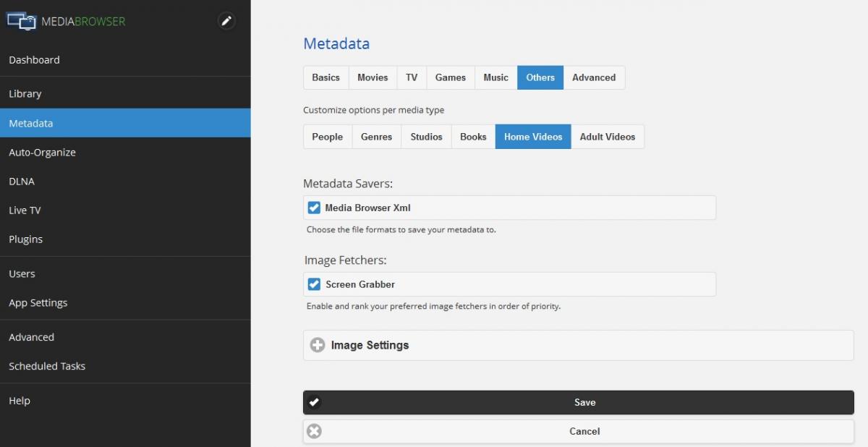Click the pencil edit icon in header
868x447 pixels.
[226, 21]
